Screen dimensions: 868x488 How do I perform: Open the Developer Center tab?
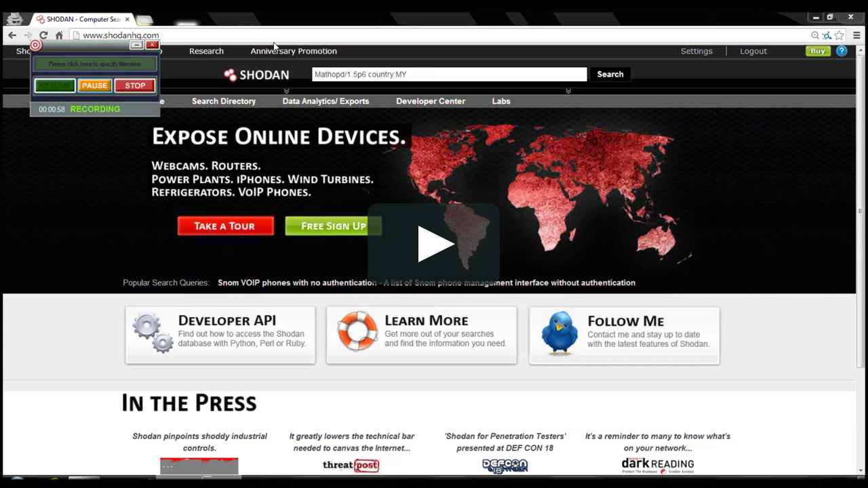(431, 101)
